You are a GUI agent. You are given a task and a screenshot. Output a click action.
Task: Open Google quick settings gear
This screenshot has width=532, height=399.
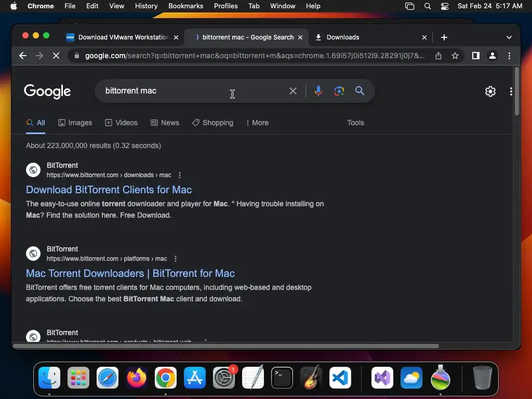click(x=490, y=91)
